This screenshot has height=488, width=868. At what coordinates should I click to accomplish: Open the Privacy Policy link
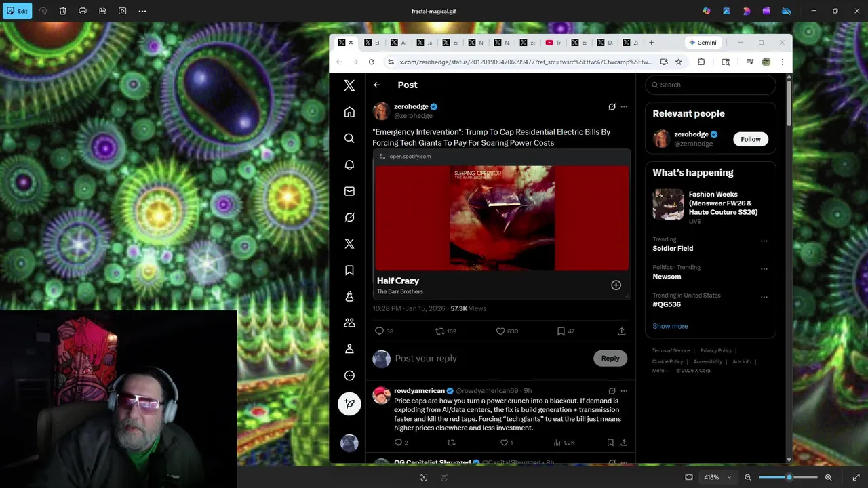tap(716, 350)
